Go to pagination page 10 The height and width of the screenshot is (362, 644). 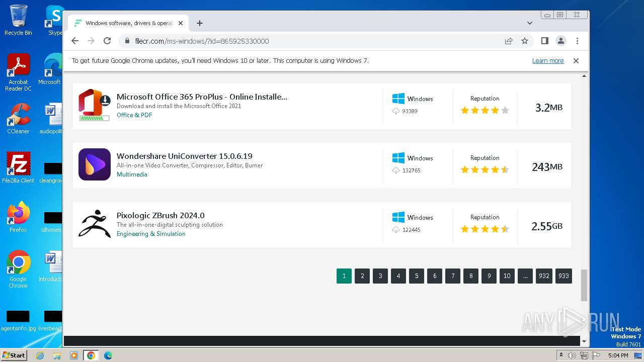[507, 276]
